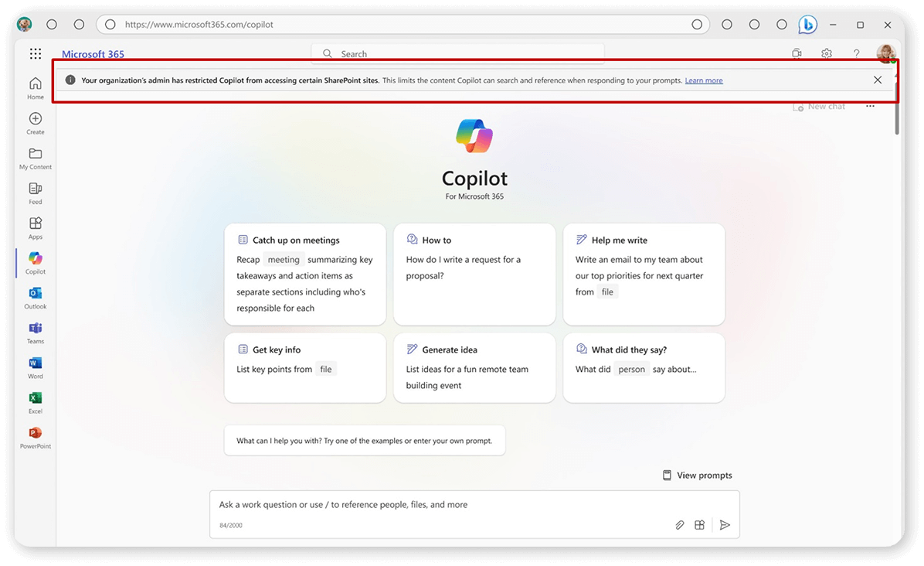Select the Catch up on meetings card
This screenshot has width=924, height=566.
[305, 274]
